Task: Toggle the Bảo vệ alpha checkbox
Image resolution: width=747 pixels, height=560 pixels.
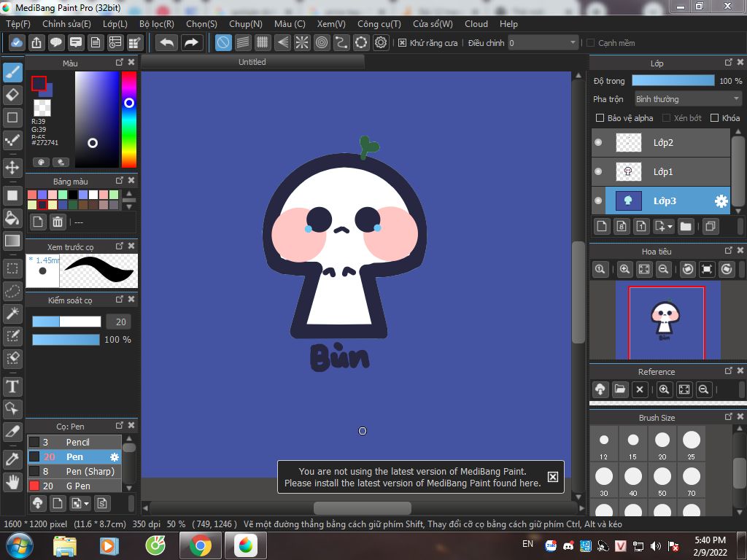Action: pyautogui.click(x=600, y=118)
